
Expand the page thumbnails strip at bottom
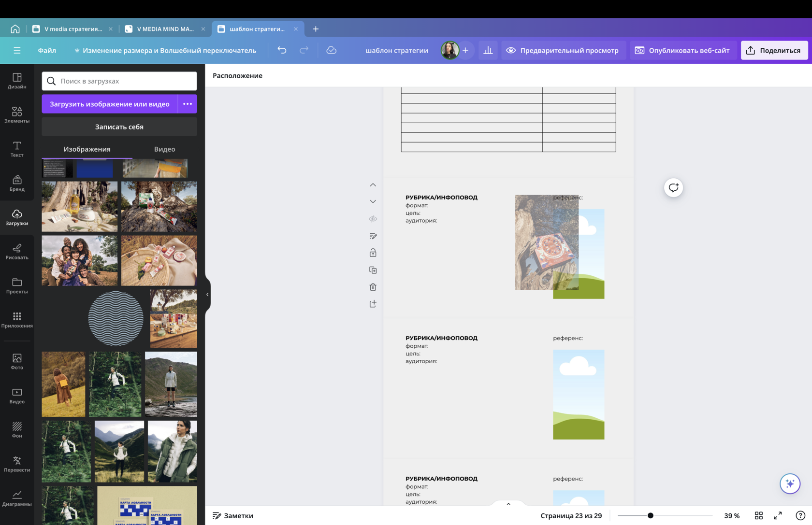point(508,504)
